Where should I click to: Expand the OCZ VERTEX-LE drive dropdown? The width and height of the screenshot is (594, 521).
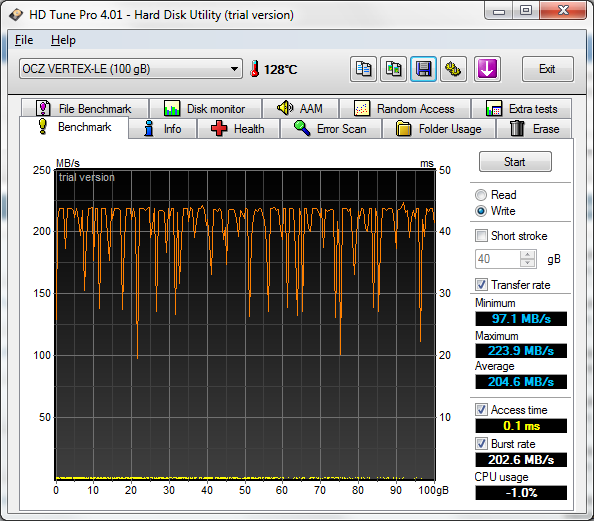pyautogui.click(x=131, y=69)
